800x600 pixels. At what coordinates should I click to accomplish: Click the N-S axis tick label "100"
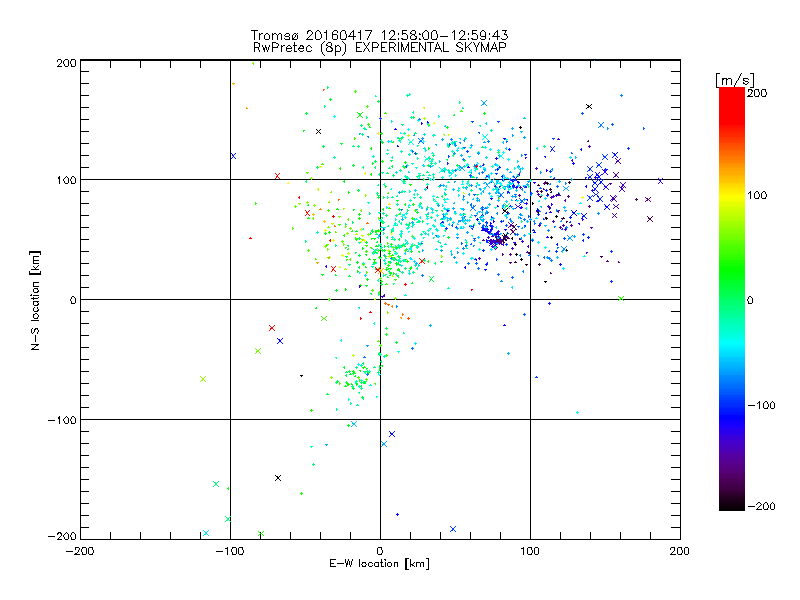(66, 180)
